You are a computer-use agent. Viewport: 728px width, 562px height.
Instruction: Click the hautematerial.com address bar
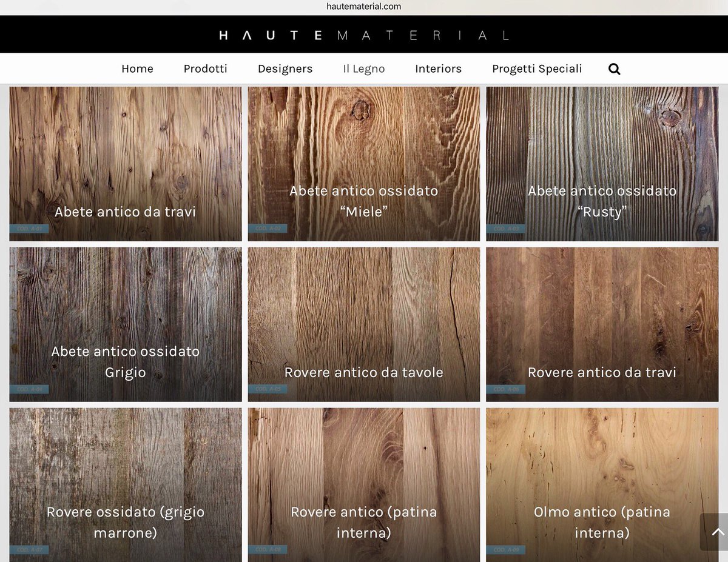point(364,7)
